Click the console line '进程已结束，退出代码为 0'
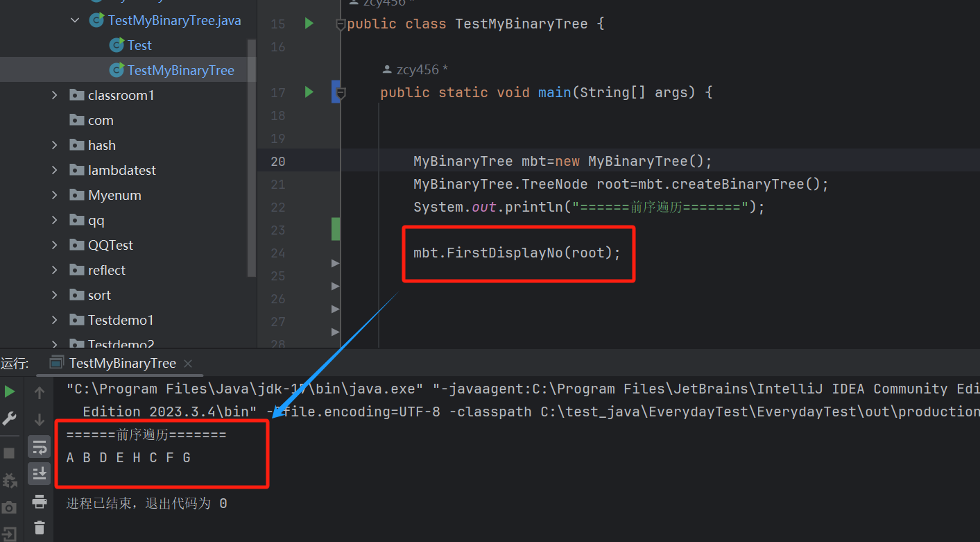The width and height of the screenshot is (980, 542). tap(146, 503)
